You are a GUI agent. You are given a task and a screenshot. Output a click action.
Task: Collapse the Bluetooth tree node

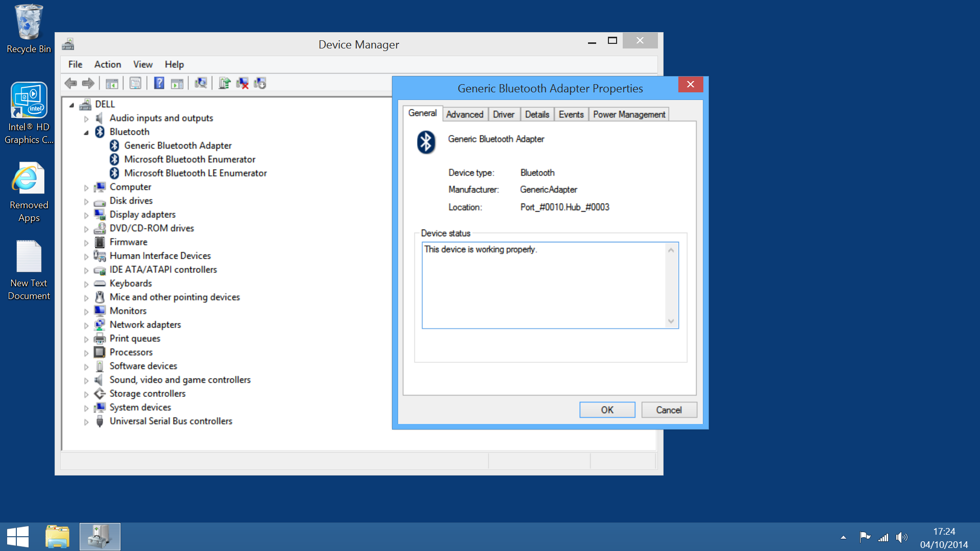(86, 132)
